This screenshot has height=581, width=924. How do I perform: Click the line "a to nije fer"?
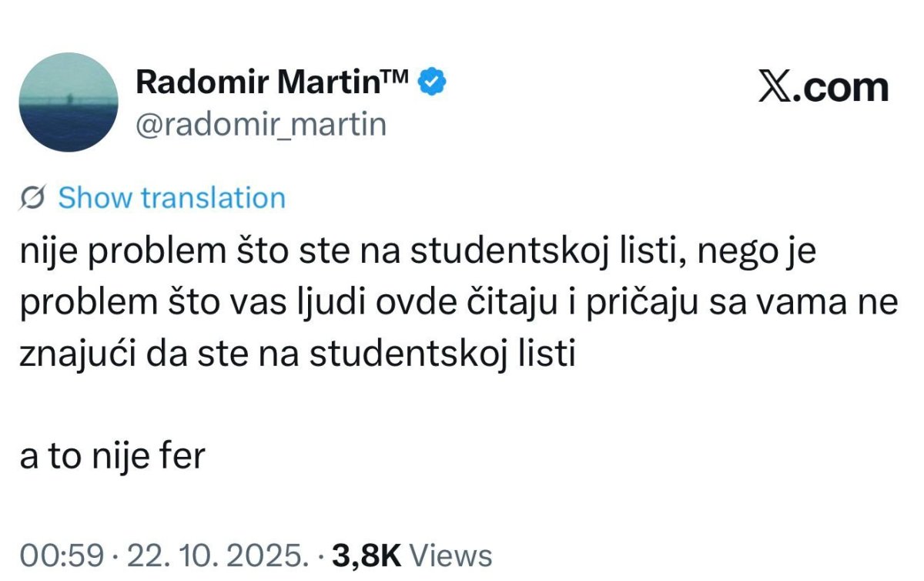click(x=112, y=457)
